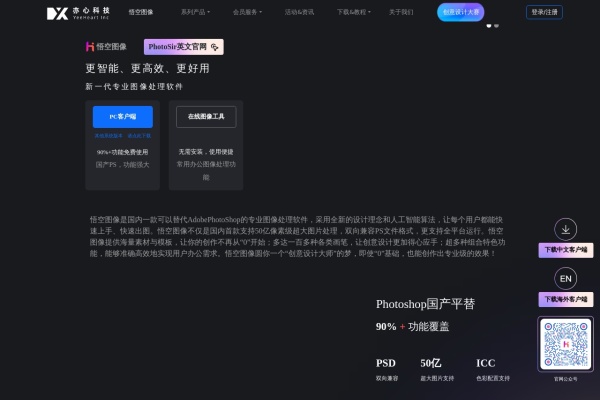The image size is (600, 400).
Task: Click the 悟空图像 product logo icon
Action: [x=90, y=47]
